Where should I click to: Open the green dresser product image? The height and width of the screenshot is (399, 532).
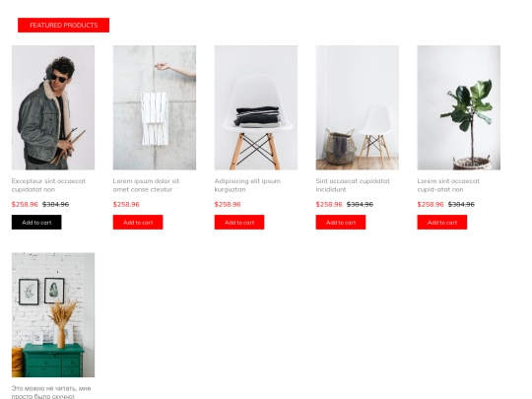click(53, 315)
